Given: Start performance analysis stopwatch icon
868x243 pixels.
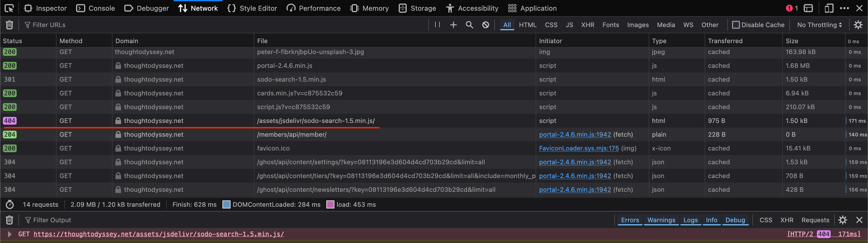Looking at the screenshot, I should (10, 204).
